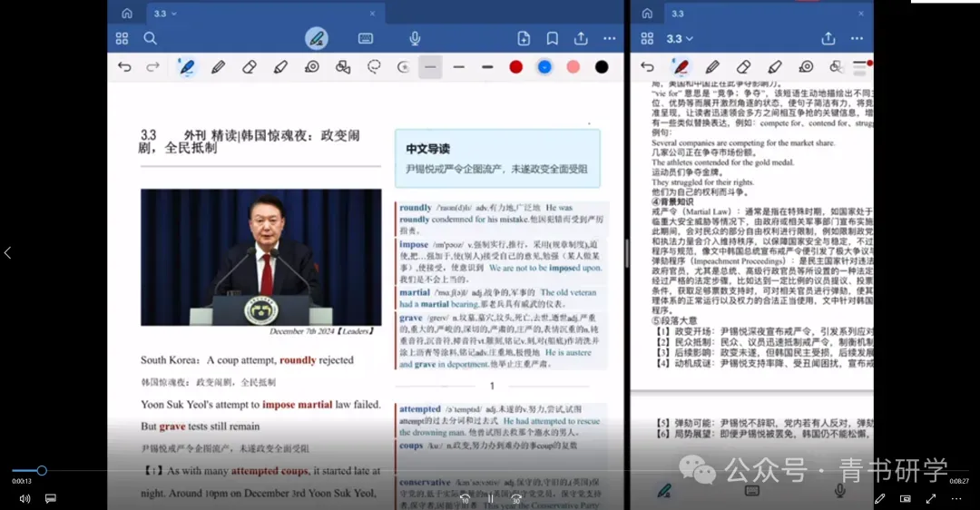Pause the video playback
Viewport: 980px width, 510px height.
click(491, 499)
